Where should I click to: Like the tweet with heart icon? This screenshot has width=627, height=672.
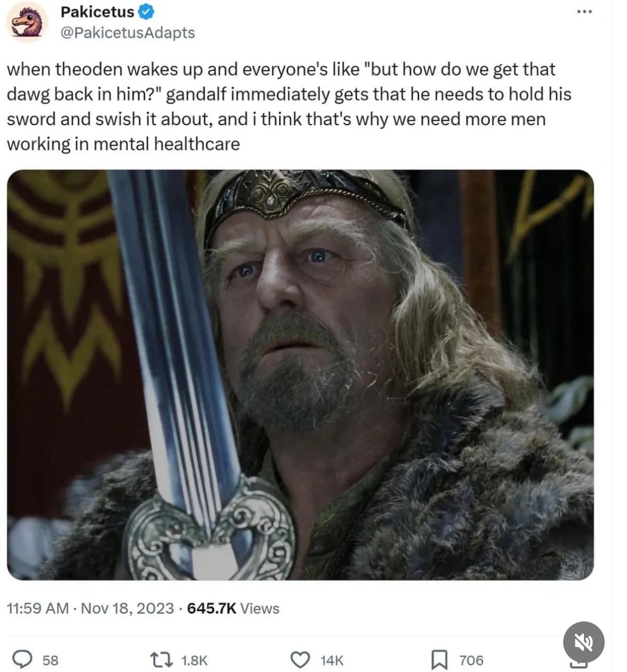(300, 660)
